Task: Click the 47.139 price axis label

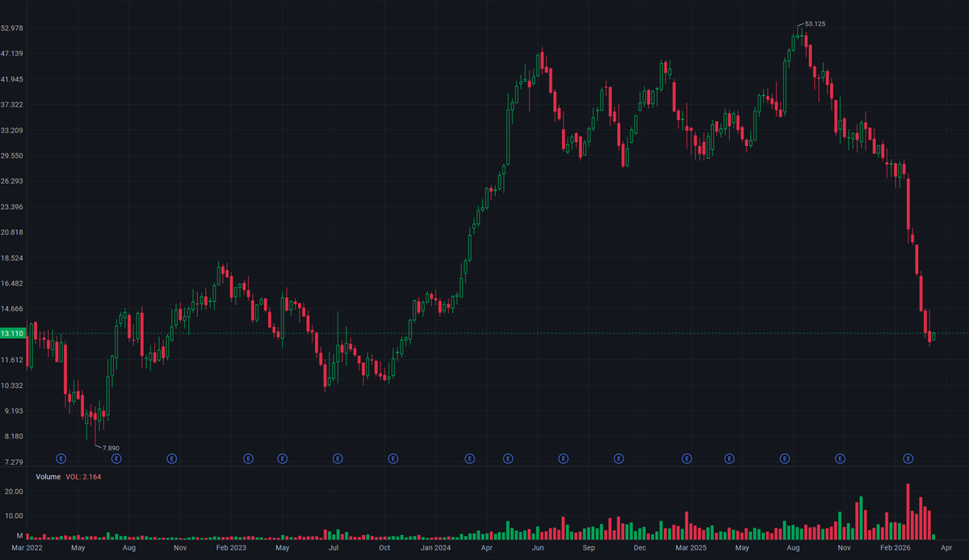Action: coord(13,53)
